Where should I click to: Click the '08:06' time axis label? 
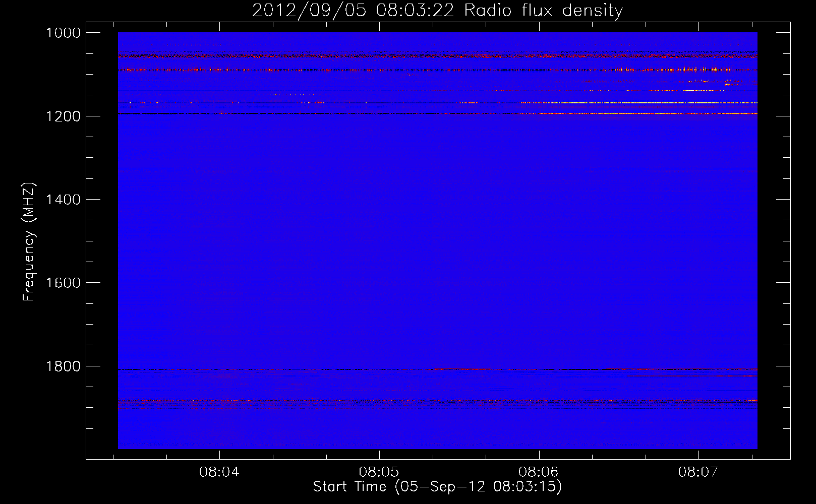pyautogui.click(x=539, y=472)
